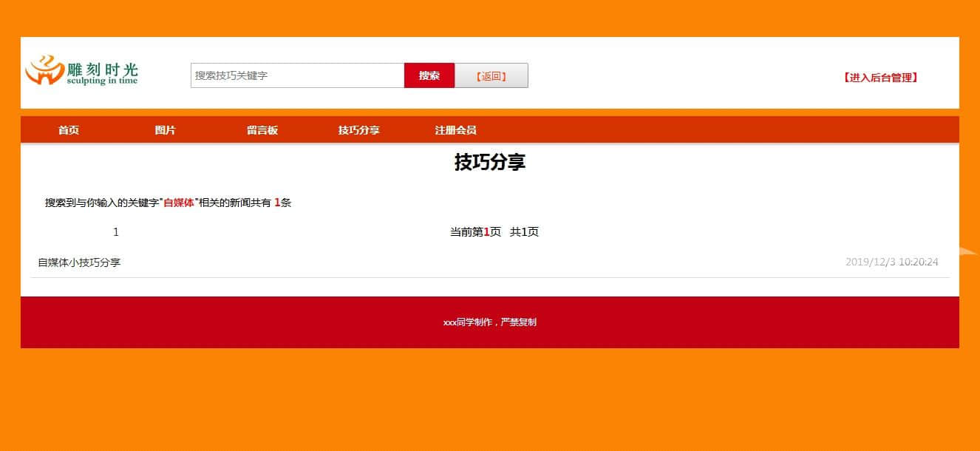
Task: Click the 【返回】 button
Action: (491, 75)
